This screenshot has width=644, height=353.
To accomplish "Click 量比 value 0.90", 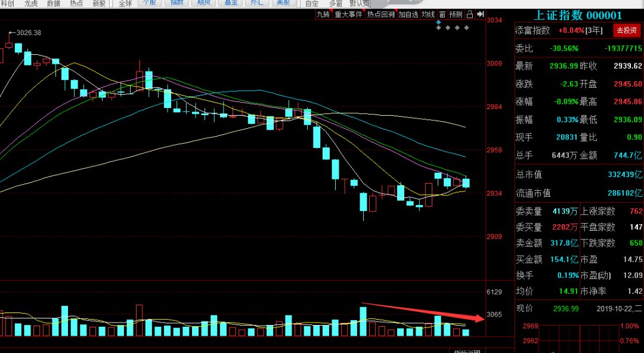I will click(635, 137).
